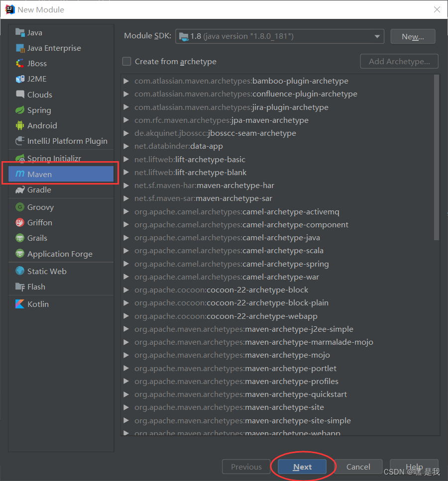Click the Static Web globe icon
The width and height of the screenshot is (448, 481).
tap(20, 271)
